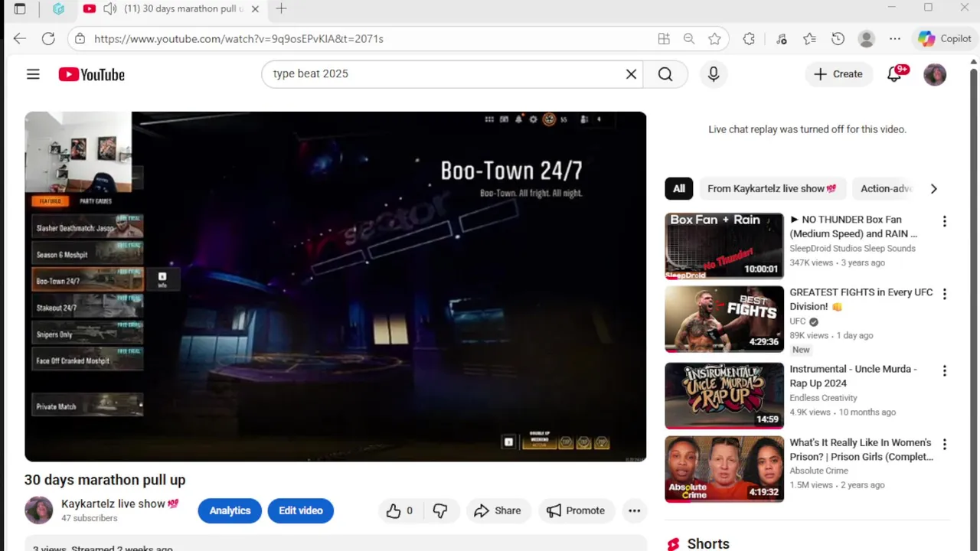Open the Kaykartelz live show channel name
The width and height of the screenshot is (980, 551).
(x=120, y=504)
